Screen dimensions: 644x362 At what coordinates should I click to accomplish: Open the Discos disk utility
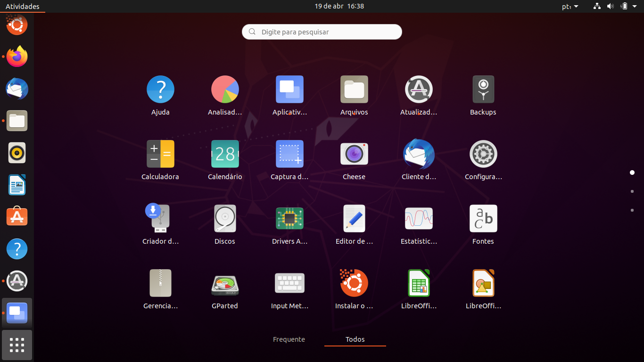225,219
